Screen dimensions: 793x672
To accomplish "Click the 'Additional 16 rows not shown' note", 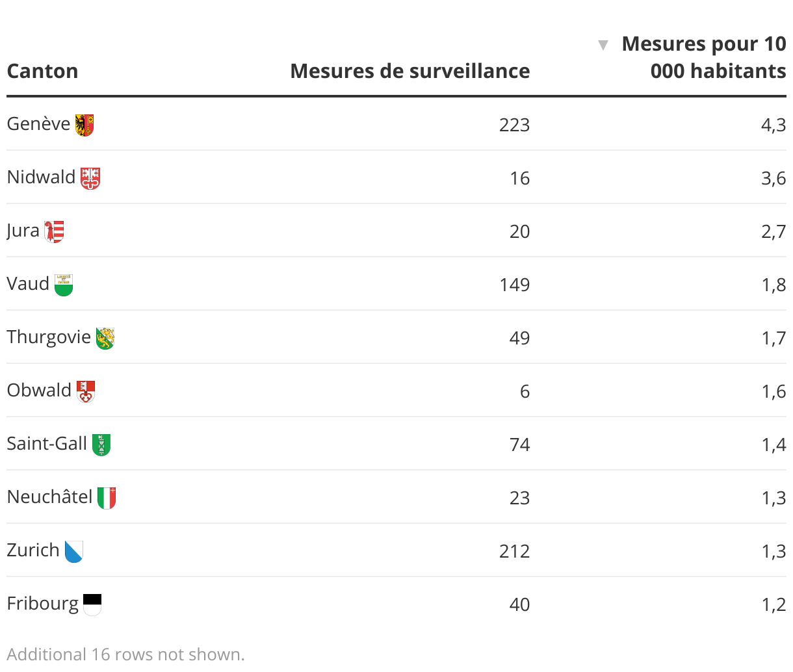I will coord(125,654).
